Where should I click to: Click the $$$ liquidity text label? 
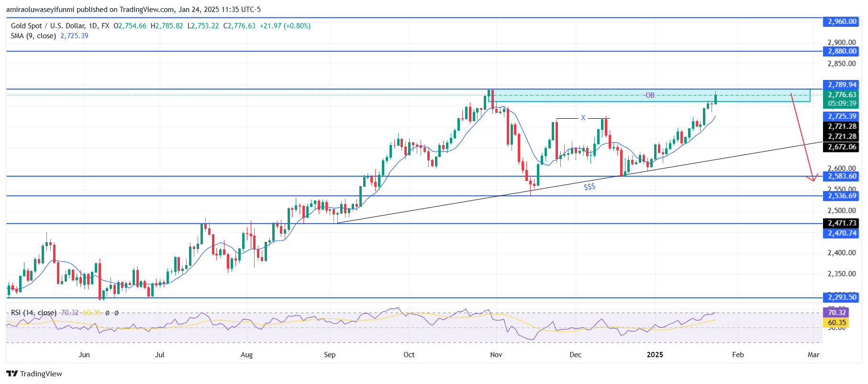[x=590, y=187]
